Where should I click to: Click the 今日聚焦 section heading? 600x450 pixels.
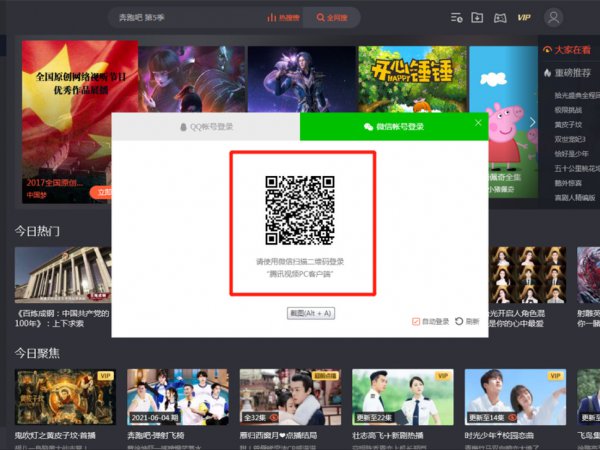coord(37,353)
